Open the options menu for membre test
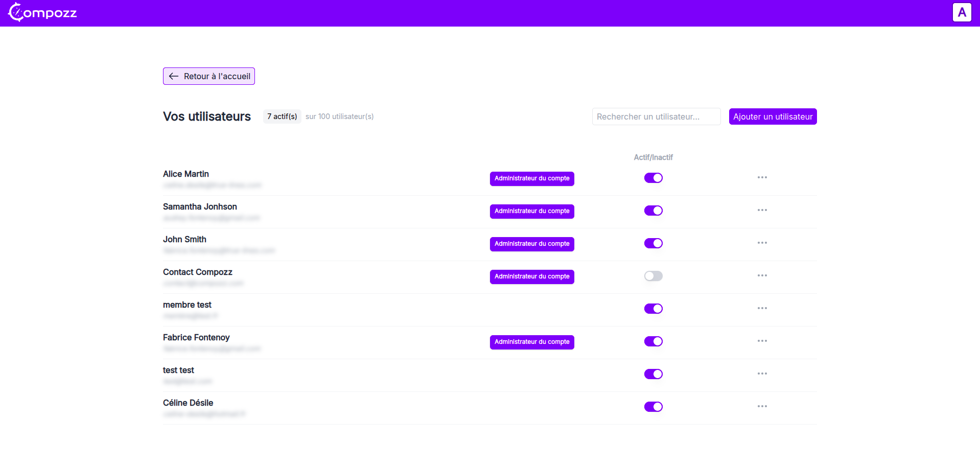This screenshot has height=467, width=980. click(x=762, y=308)
